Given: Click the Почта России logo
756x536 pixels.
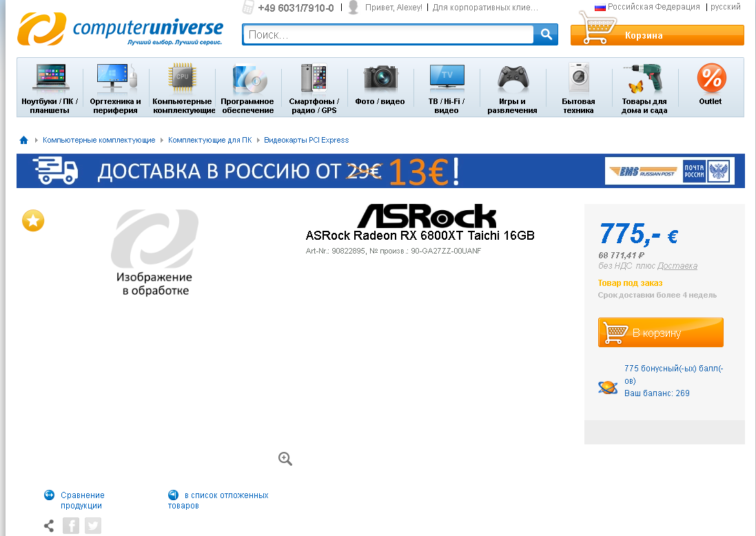Looking at the screenshot, I should 707,171.
